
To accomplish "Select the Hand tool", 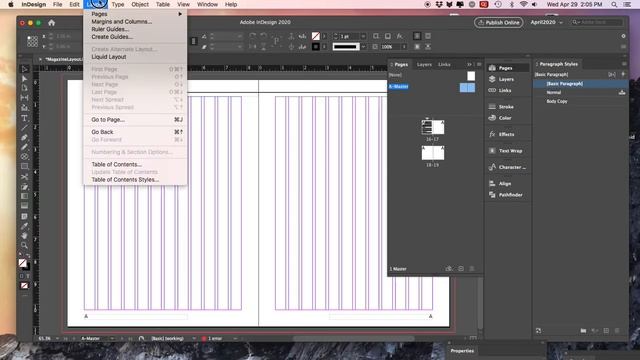I will point(24,236).
